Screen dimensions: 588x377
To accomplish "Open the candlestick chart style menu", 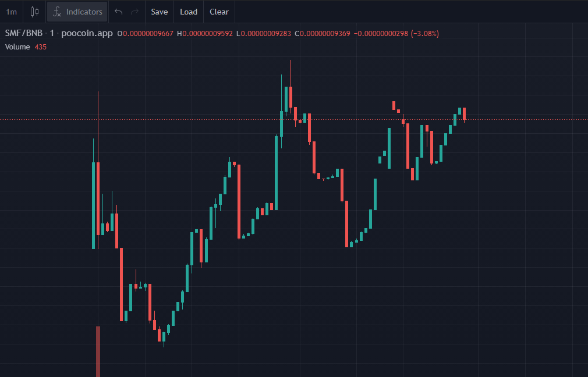I will 34,12.
